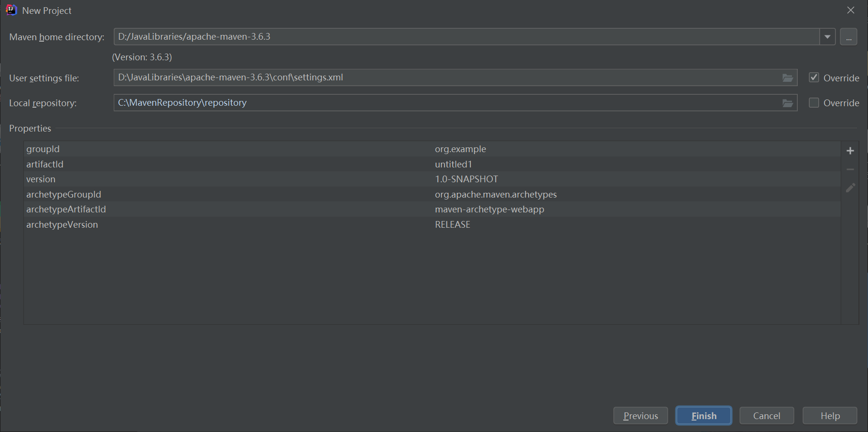Open folder browser for user settings file
This screenshot has height=432, width=868.
point(788,78)
